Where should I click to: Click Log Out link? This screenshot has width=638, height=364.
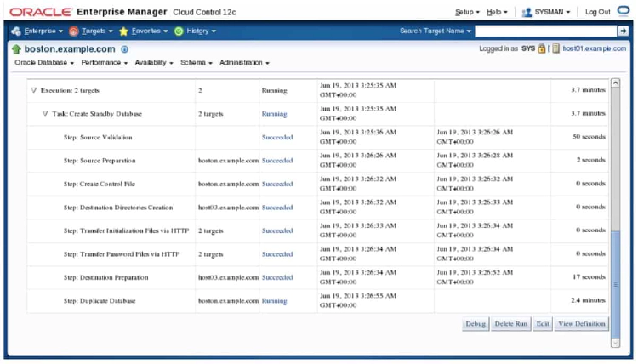(597, 12)
